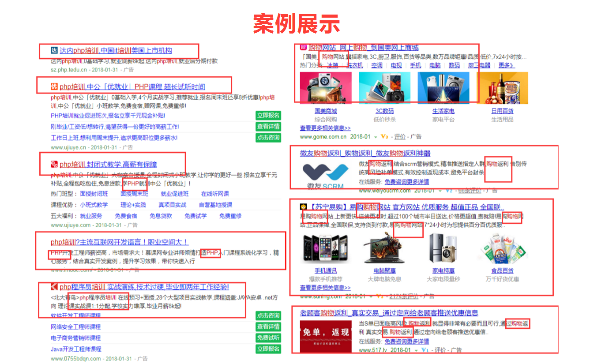605x364 pixels.
Task: Click the 查看详情 button beside 刚毕业 link
Action: pyautogui.click(x=268, y=127)
